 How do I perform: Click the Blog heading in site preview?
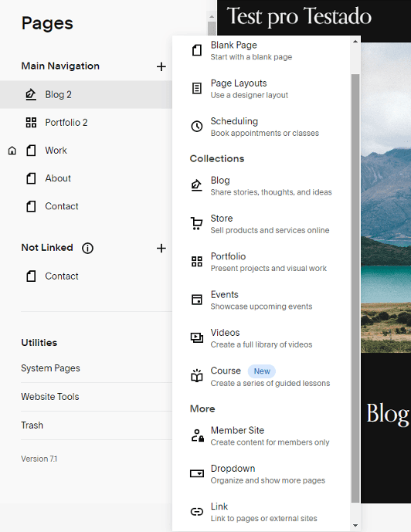pos(388,414)
